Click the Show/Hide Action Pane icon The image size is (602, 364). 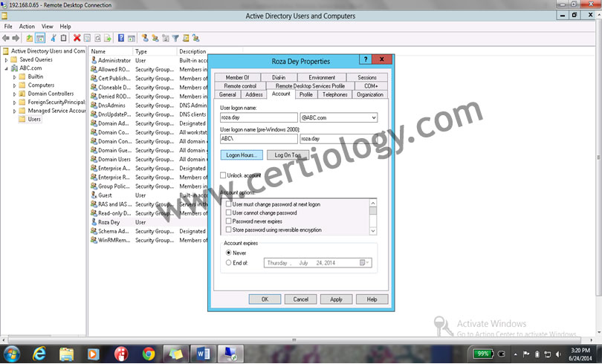[x=132, y=38]
